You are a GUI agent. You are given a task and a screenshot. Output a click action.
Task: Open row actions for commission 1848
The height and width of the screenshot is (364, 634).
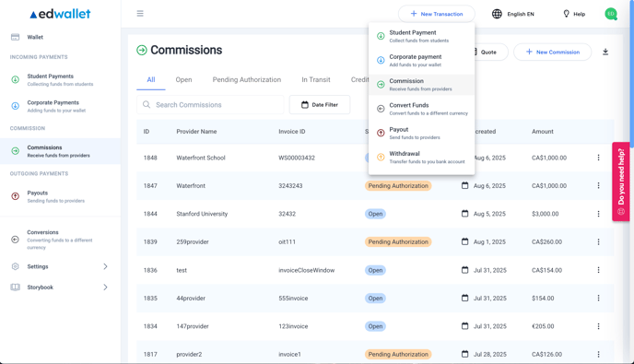(x=598, y=158)
